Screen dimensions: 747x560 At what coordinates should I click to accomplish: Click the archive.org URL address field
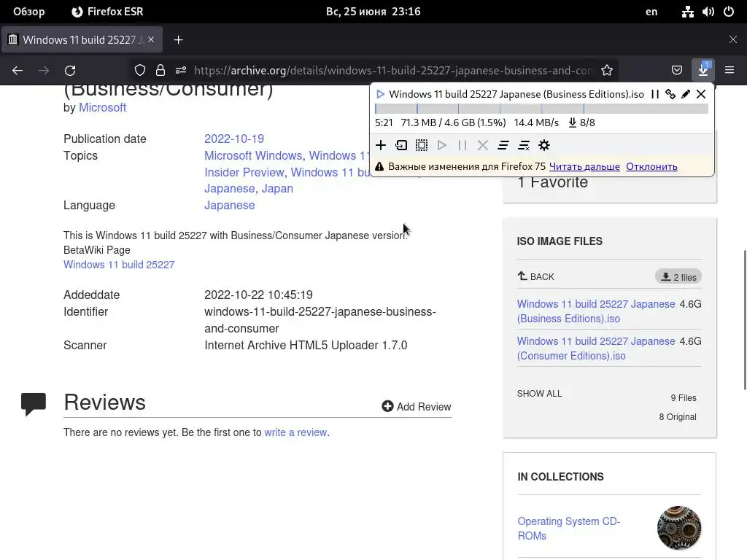pos(393,71)
